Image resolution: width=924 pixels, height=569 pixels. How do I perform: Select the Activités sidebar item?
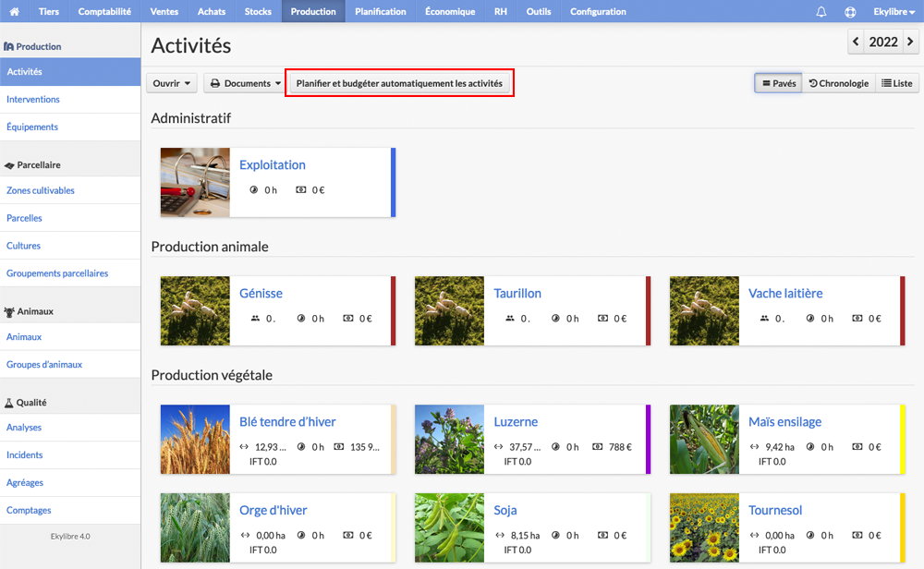click(x=70, y=71)
